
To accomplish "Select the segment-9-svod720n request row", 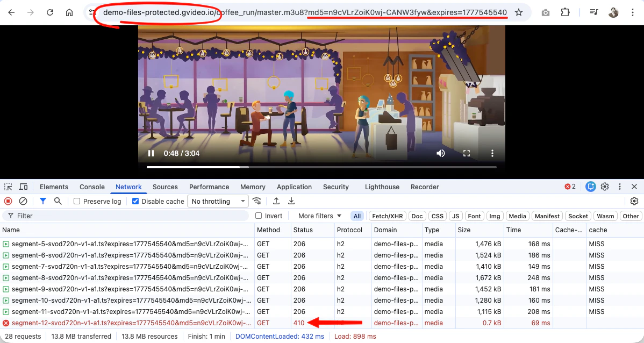I will point(322,289).
